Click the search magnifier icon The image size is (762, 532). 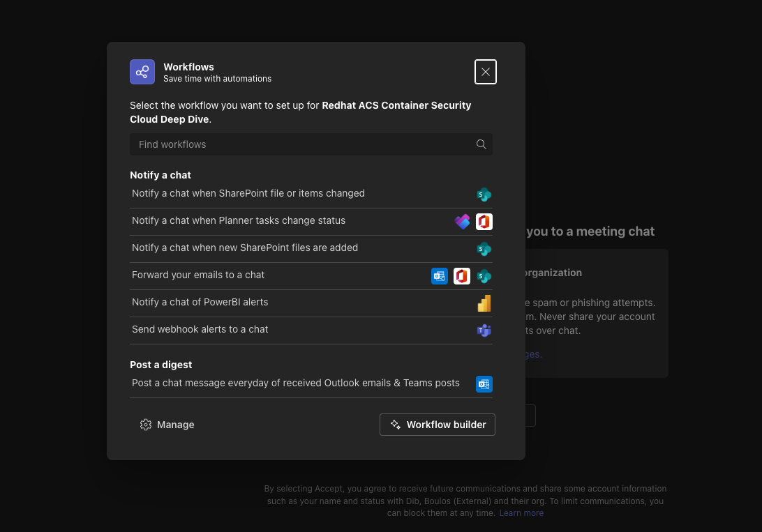pyautogui.click(x=481, y=144)
